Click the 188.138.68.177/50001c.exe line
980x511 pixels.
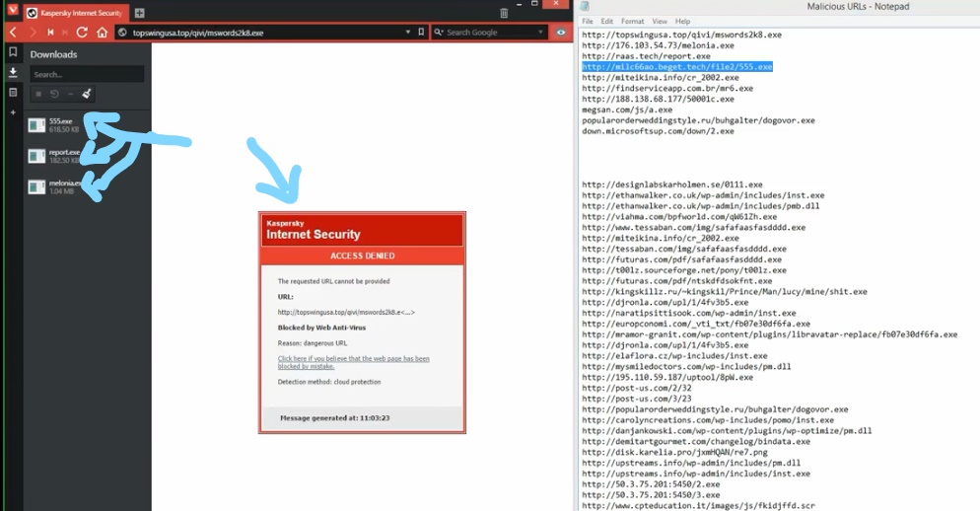(658, 99)
